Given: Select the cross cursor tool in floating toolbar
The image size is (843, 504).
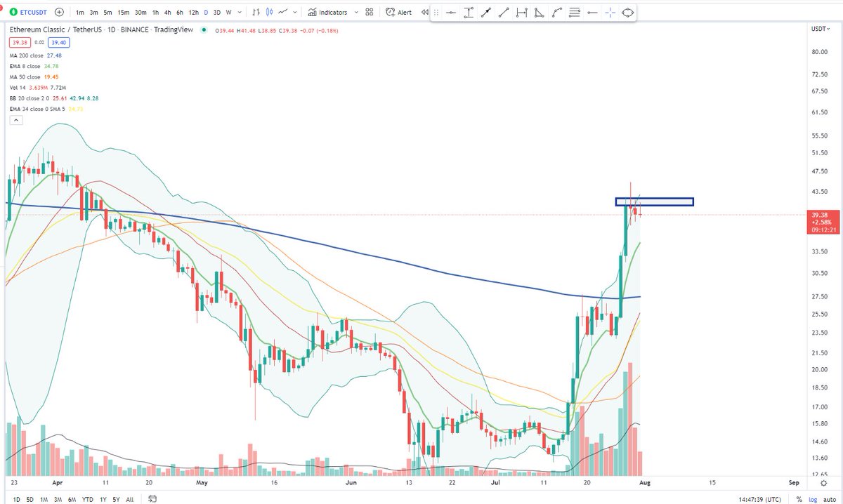Looking at the screenshot, I should tap(610, 12).
